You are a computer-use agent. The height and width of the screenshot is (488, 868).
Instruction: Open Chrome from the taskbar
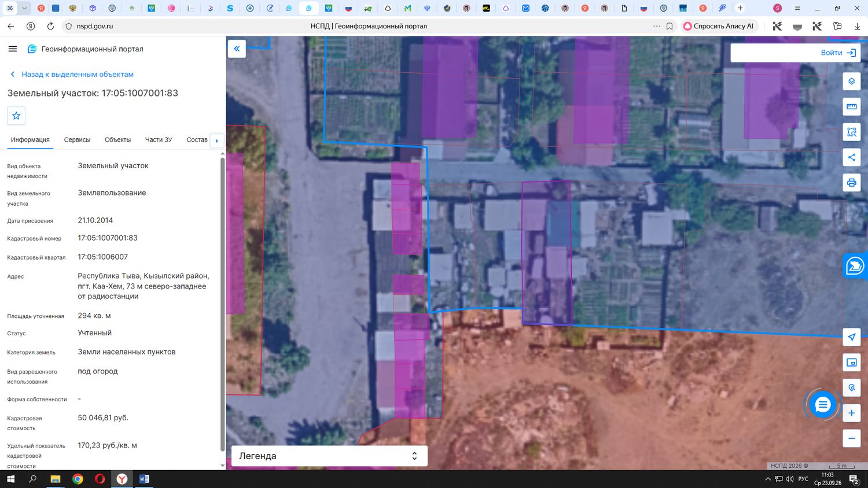pos(78,479)
